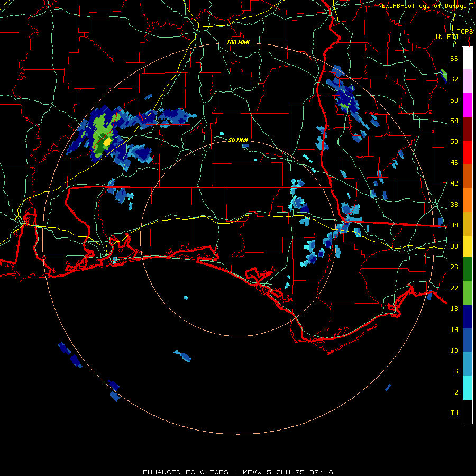Click the '54' scale value

[454, 121]
